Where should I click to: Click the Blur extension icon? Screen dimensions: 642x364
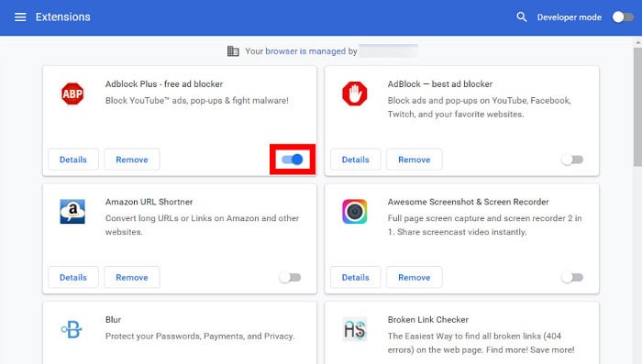click(72, 329)
